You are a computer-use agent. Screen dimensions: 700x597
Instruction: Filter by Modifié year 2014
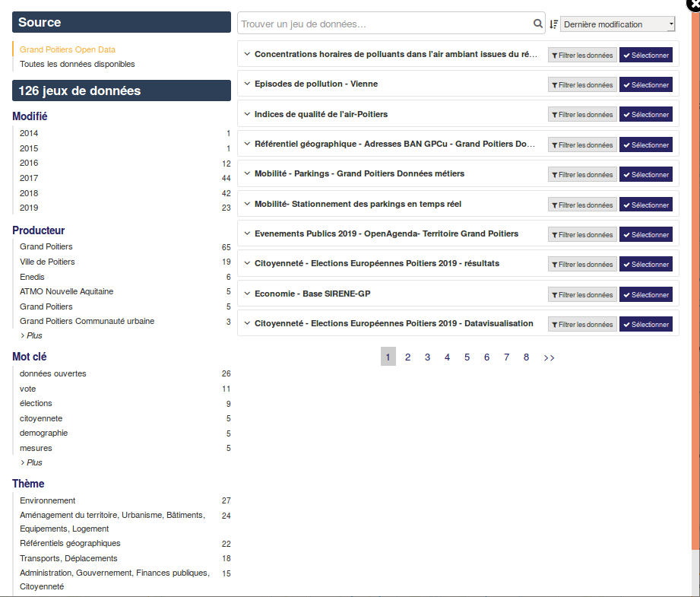125,133
